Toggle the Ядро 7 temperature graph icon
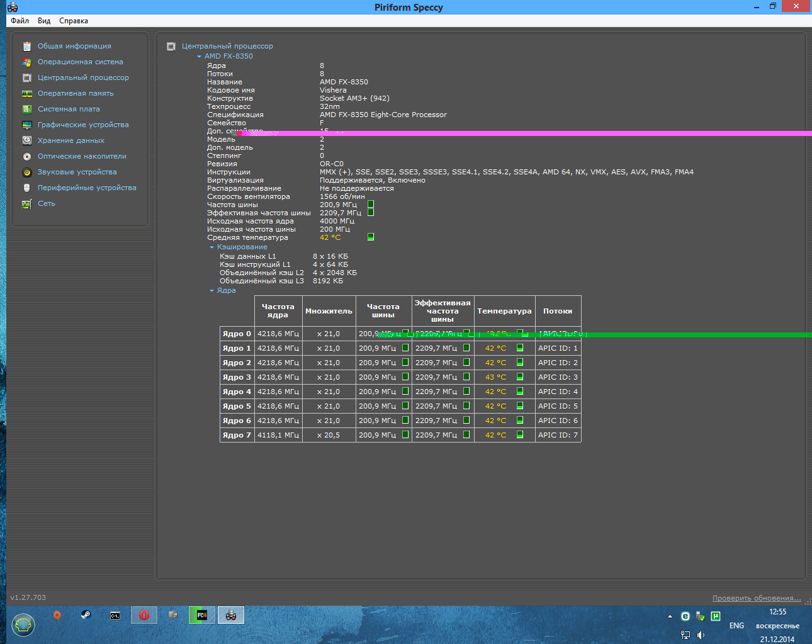The image size is (812, 644). pyautogui.click(x=520, y=434)
